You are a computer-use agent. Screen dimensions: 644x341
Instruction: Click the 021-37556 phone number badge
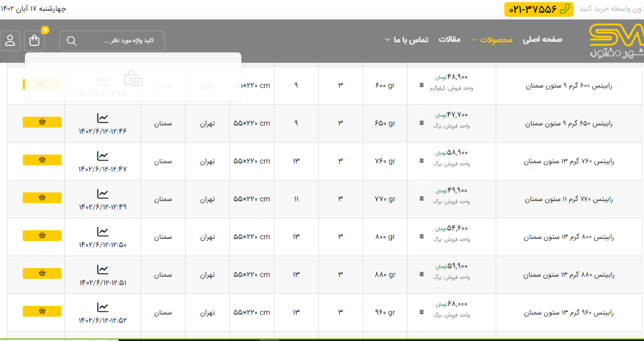click(538, 9)
